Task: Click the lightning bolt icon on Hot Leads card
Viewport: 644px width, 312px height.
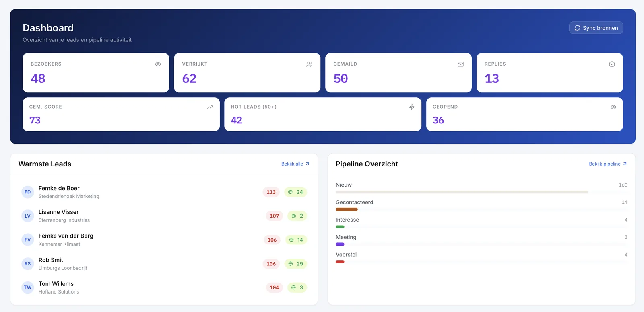Action: pos(412,107)
